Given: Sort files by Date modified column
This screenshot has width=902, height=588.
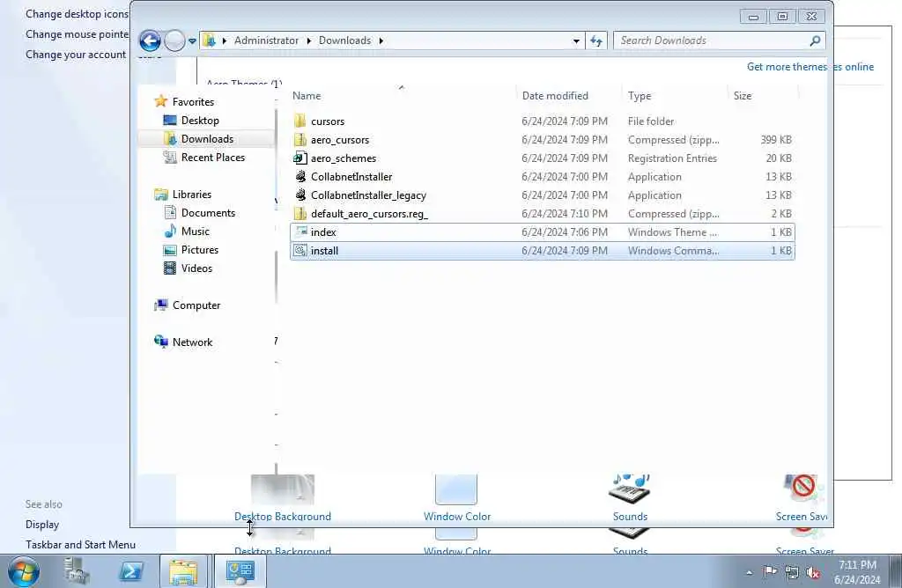Looking at the screenshot, I should 555,95.
